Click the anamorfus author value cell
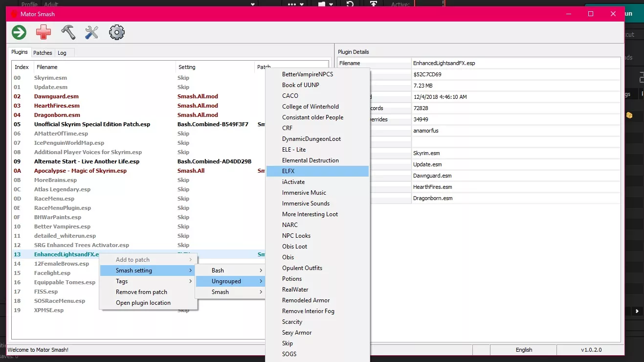The height and width of the screenshot is (362, 644). click(x=516, y=131)
